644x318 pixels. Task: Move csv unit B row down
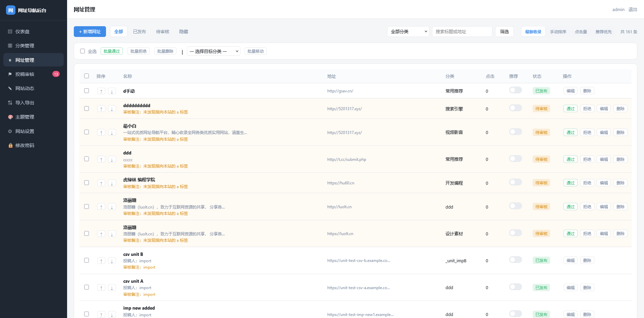click(112, 261)
